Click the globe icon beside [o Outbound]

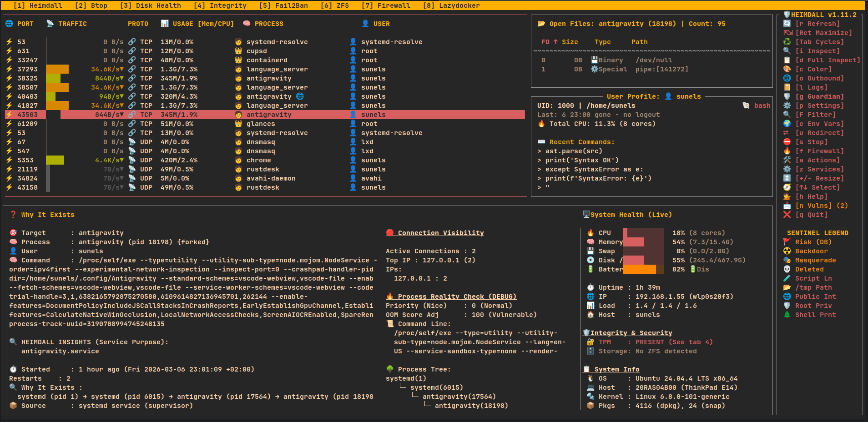pos(787,78)
